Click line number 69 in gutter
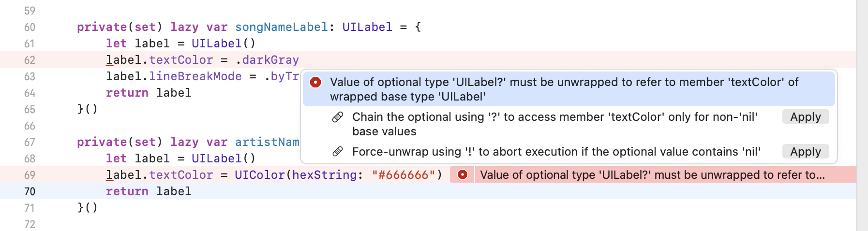Image resolution: width=868 pixels, height=231 pixels. (30, 175)
